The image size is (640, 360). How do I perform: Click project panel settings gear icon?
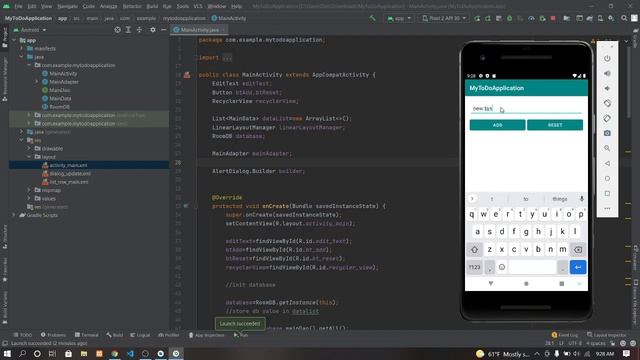(x=153, y=30)
